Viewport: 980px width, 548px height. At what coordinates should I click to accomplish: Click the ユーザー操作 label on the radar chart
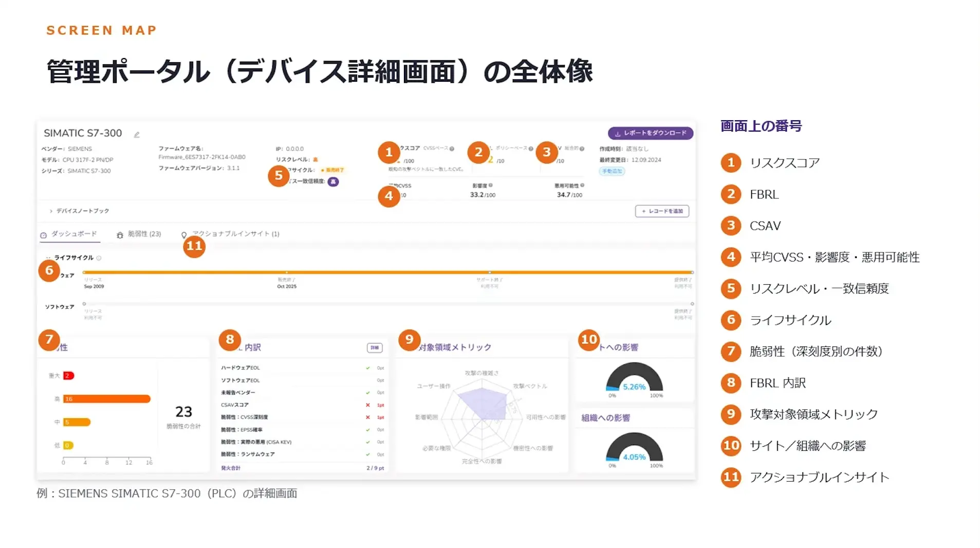pyautogui.click(x=433, y=386)
